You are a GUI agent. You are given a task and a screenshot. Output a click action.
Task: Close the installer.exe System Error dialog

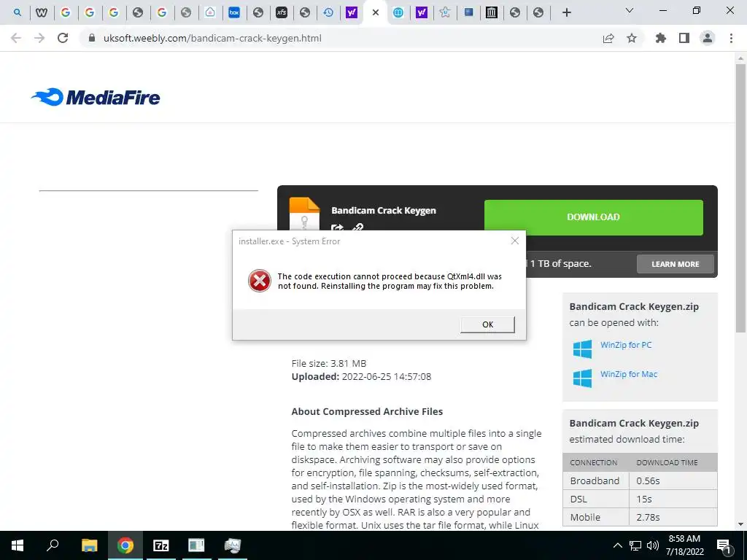(x=514, y=241)
